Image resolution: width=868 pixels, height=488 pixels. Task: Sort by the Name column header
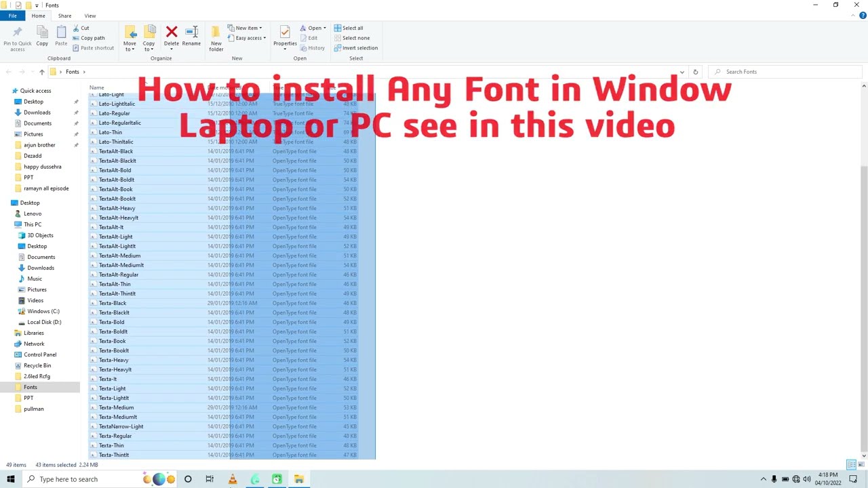click(97, 87)
